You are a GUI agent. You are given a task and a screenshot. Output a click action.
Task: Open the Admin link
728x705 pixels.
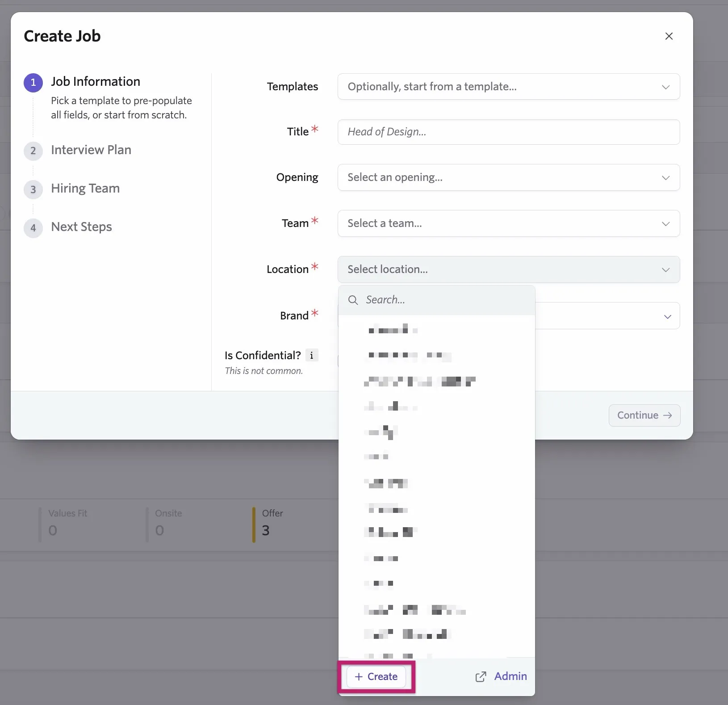pyautogui.click(x=510, y=676)
